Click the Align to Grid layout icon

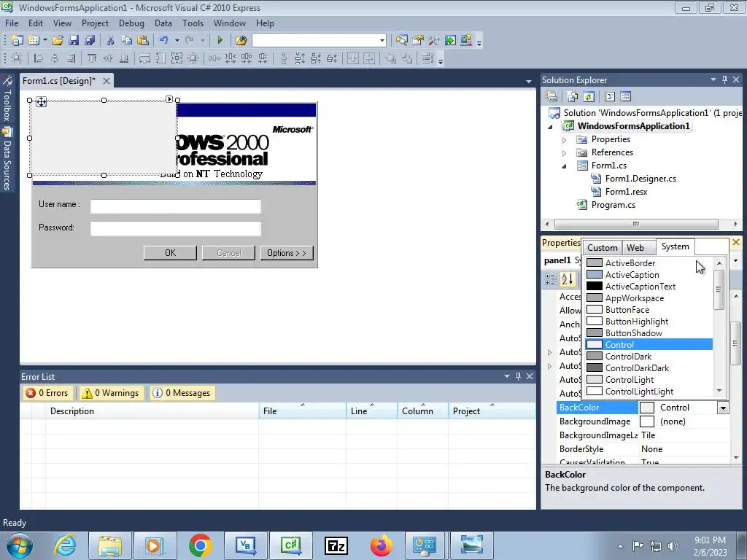coord(18,58)
